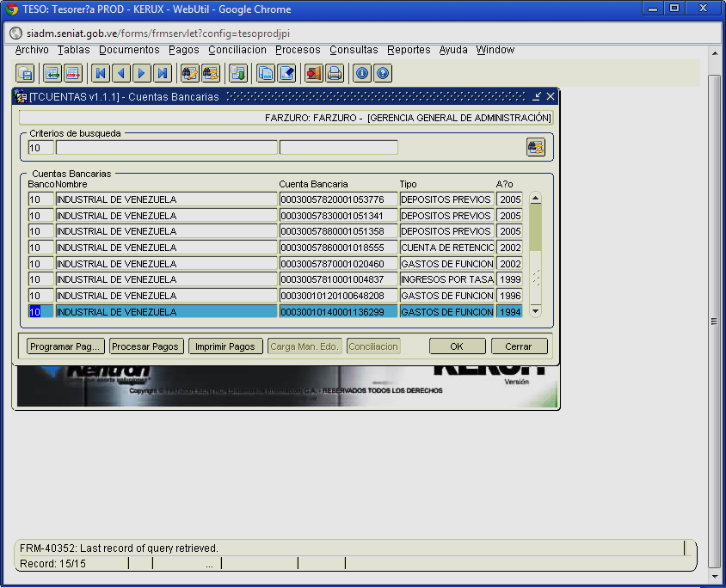Close the TCUENTAS Cuentas Bancarias window

coord(551,96)
